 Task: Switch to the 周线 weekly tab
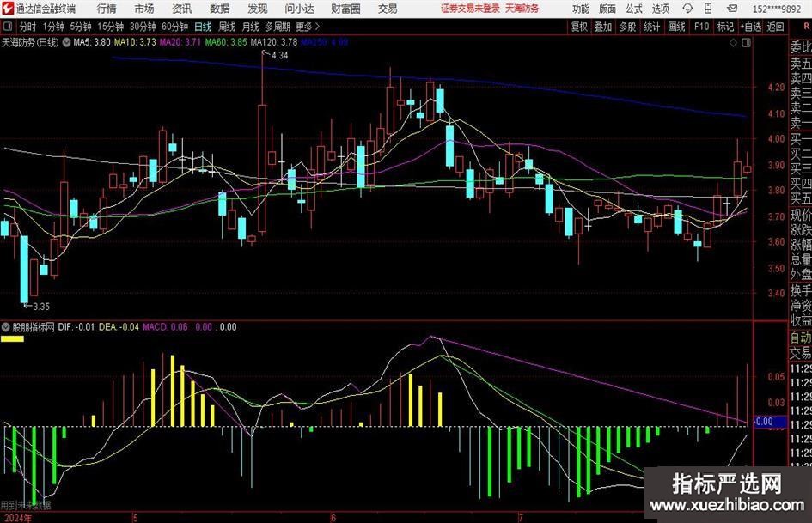[x=227, y=27]
